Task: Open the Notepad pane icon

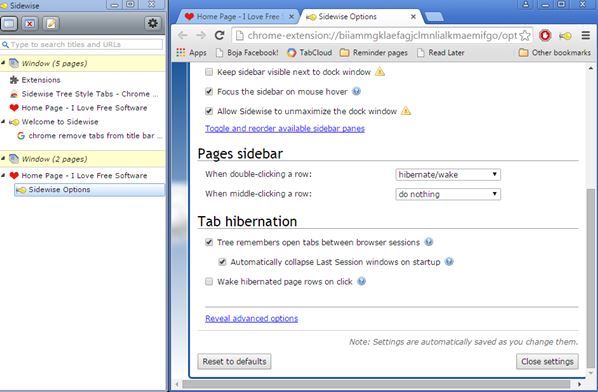Action: [x=51, y=24]
